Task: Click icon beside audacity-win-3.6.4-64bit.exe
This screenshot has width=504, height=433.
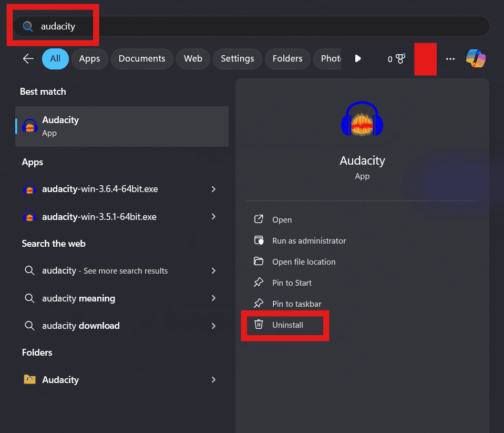Action: (29, 189)
